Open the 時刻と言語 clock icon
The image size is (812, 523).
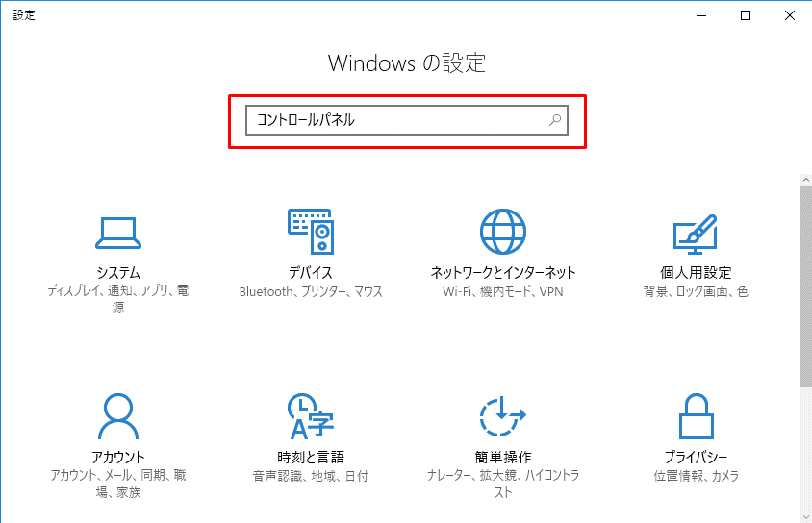click(311, 416)
